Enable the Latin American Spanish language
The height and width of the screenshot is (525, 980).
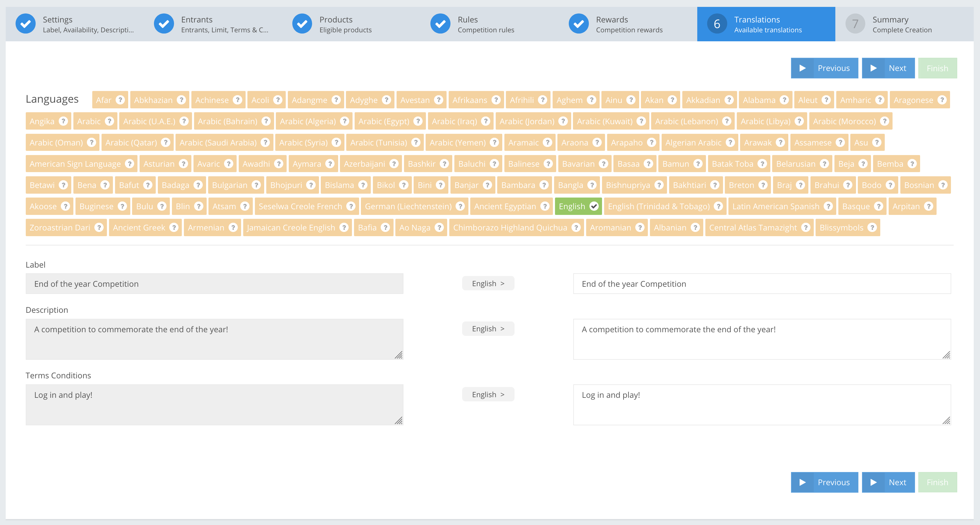pos(775,207)
